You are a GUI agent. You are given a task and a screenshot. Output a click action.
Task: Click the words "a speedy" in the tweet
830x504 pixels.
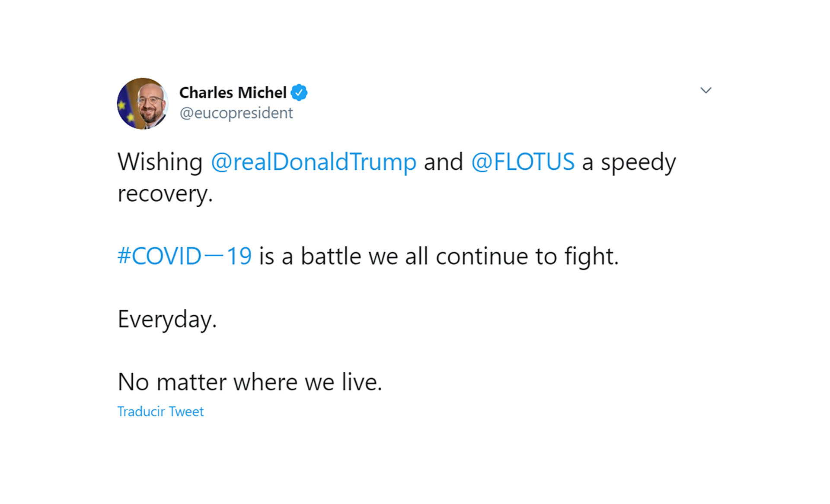tap(629, 162)
